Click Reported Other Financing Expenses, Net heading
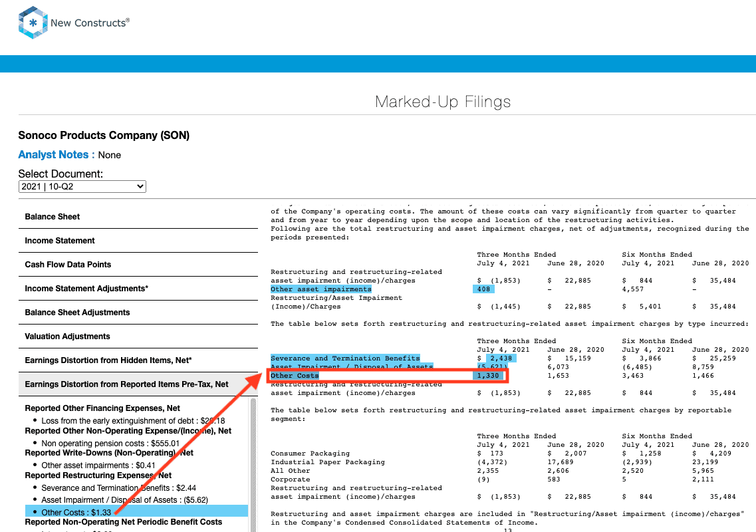This screenshot has width=756, height=532. [102, 408]
